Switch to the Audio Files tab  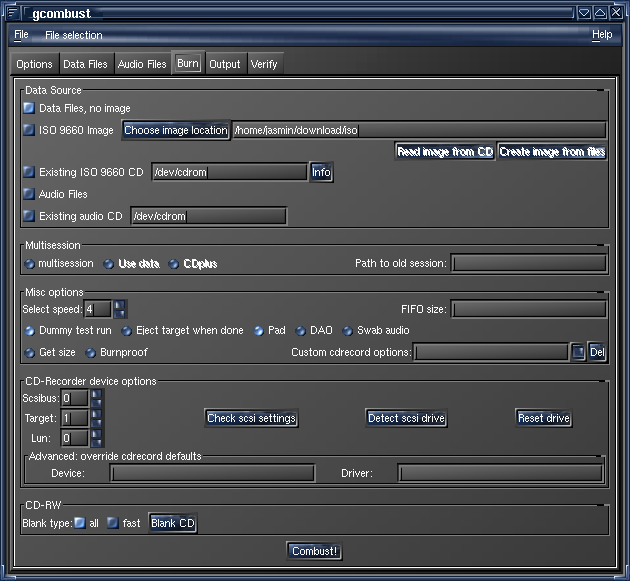pos(142,64)
